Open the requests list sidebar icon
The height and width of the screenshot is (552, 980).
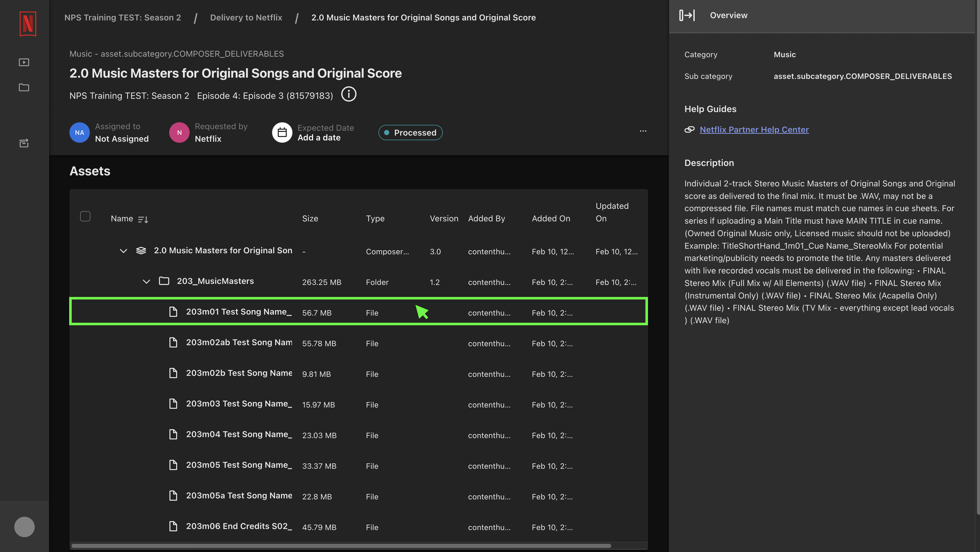(x=24, y=143)
